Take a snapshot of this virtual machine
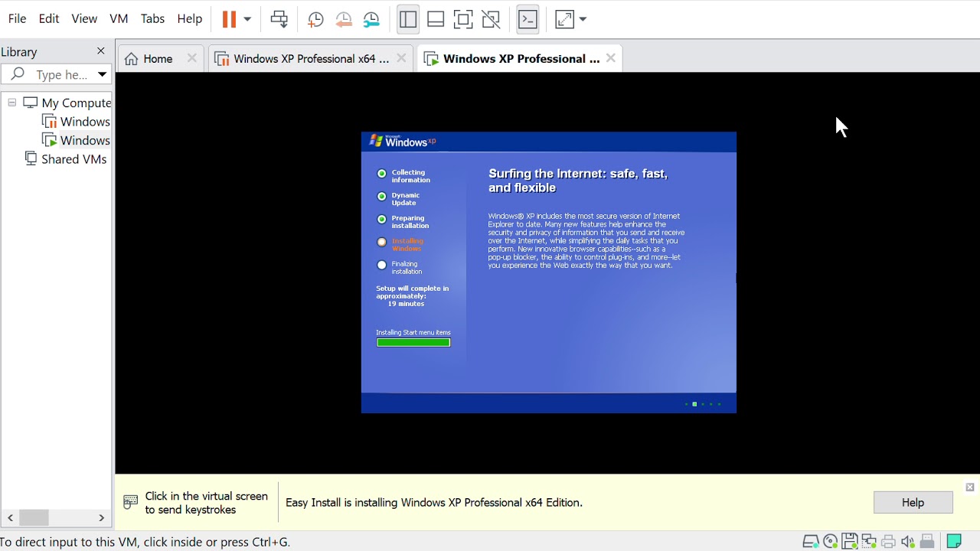The image size is (980, 551). (315, 20)
